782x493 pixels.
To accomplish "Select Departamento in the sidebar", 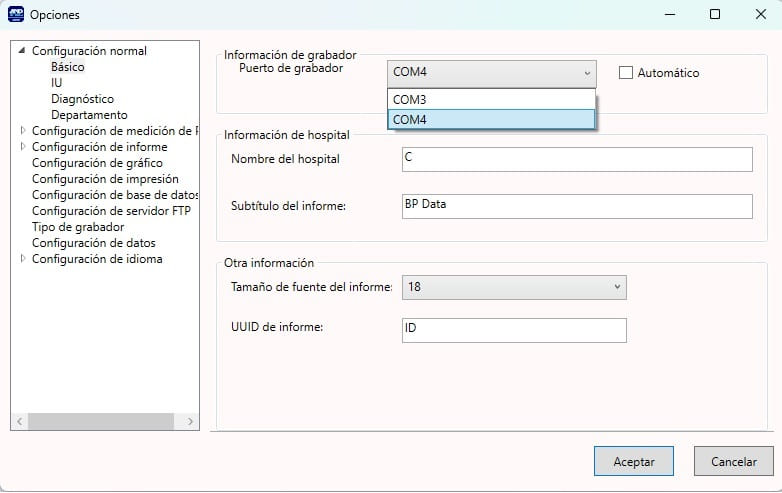I will (x=89, y=115).
